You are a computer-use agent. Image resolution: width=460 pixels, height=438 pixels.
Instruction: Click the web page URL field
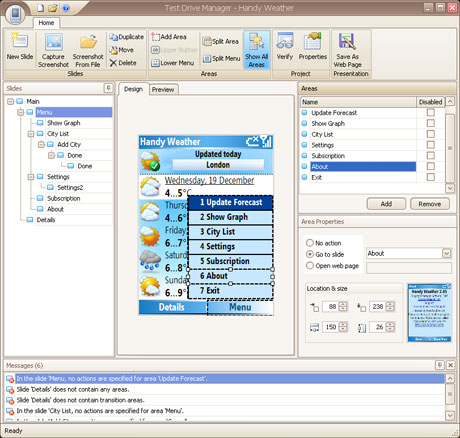click(x=409, y=268)
